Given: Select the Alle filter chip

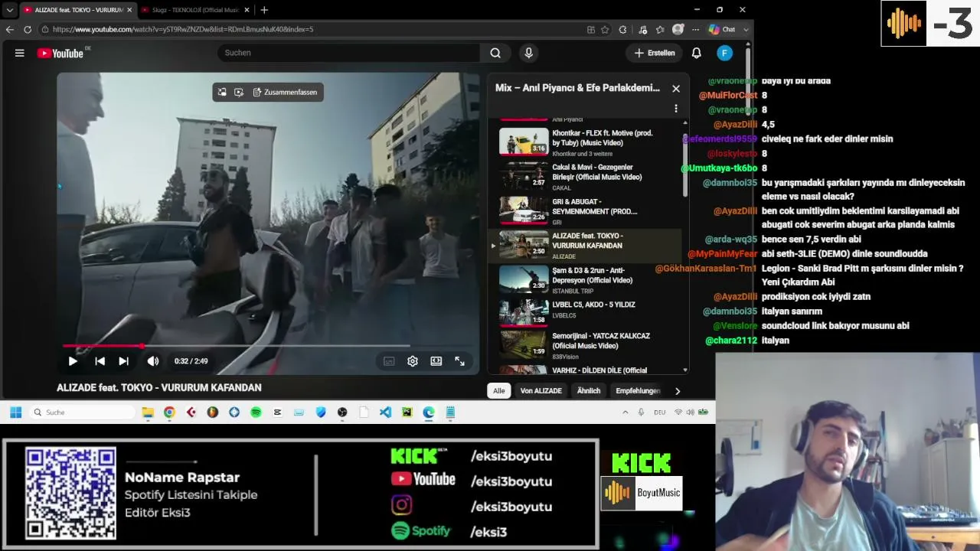Looking at the screenshot, I should (499, 391).
